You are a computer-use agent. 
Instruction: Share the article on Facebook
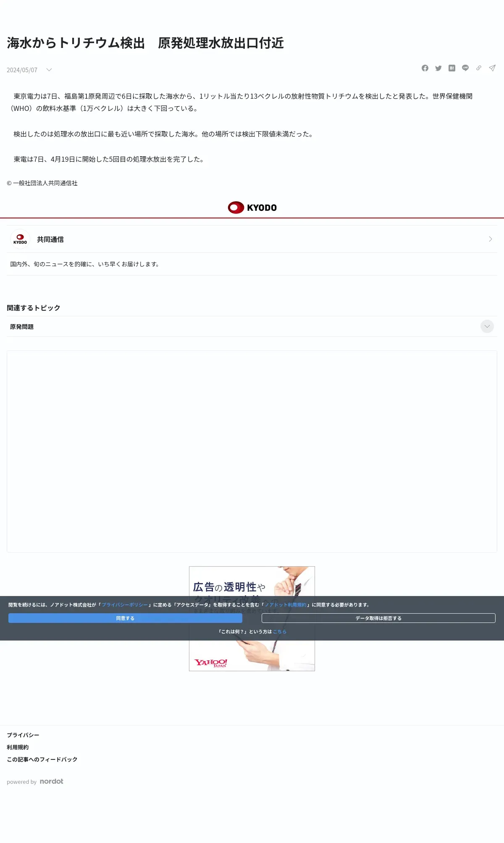tap(425, 68)
